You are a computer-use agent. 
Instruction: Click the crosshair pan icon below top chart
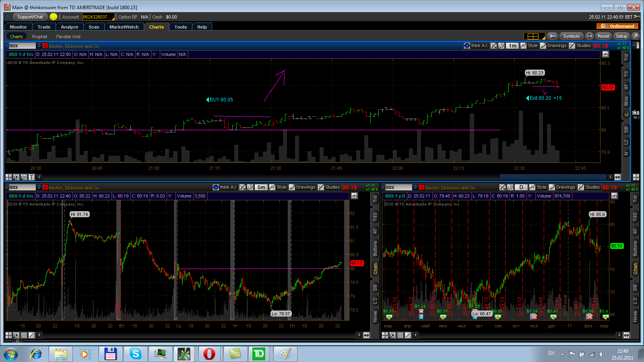pos(8,177)
